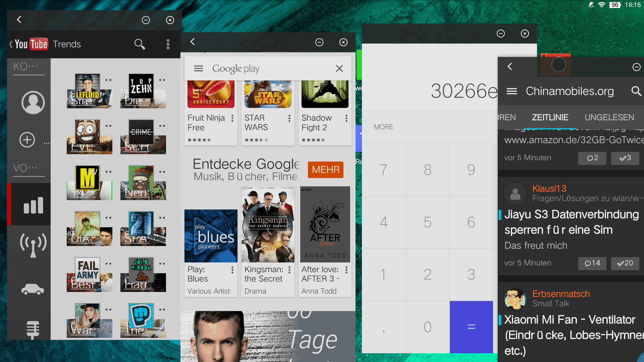Viewport: 644px width, 362px height.
Task: Open options menu beside Fail Army video
Action: pos(108,264)
